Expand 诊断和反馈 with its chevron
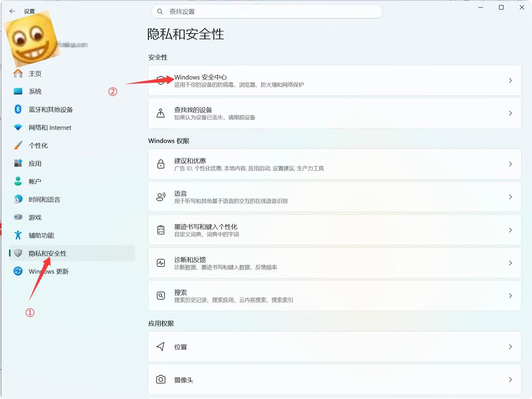The width and height of the screenshot is (532, 399). click(510, 263)
